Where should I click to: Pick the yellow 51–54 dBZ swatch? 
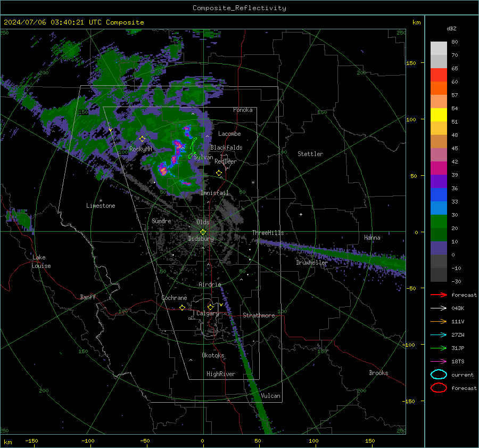[439, 115]
